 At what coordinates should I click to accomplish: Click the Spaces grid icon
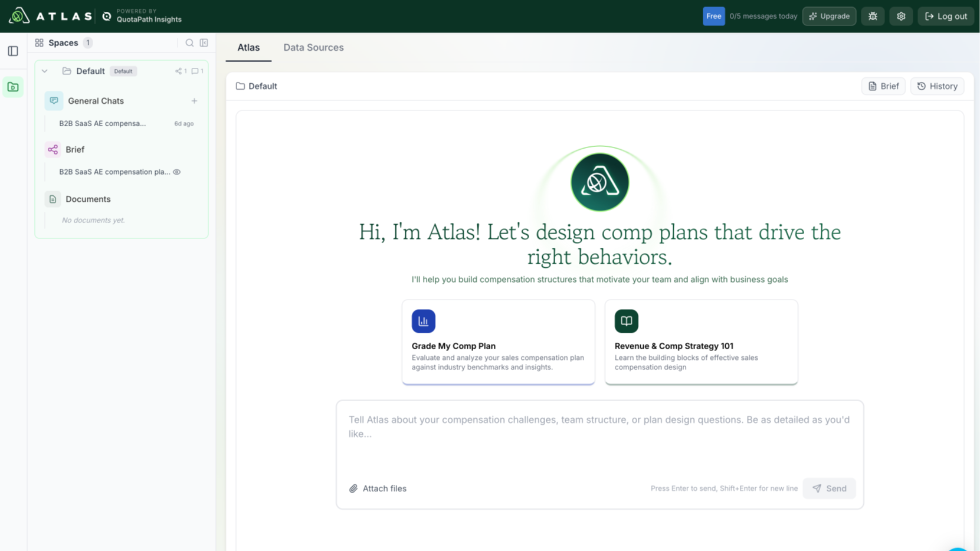40,42
